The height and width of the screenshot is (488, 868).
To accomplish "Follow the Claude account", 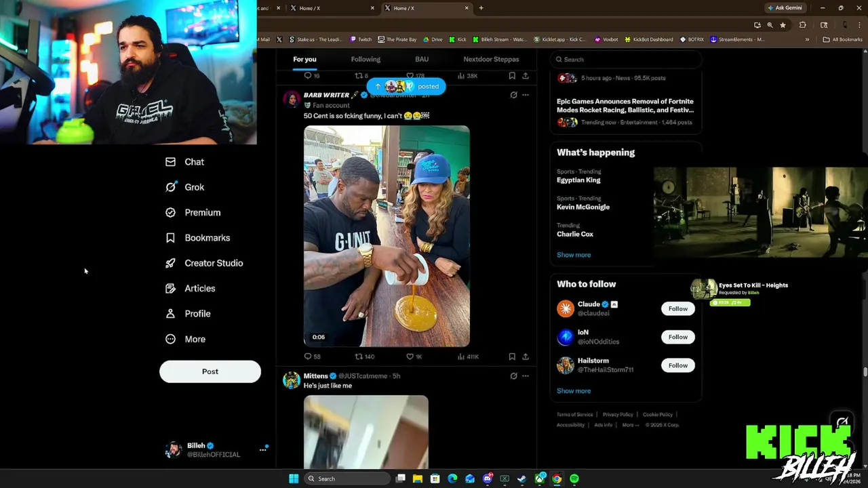I will [x=677, y=308].
